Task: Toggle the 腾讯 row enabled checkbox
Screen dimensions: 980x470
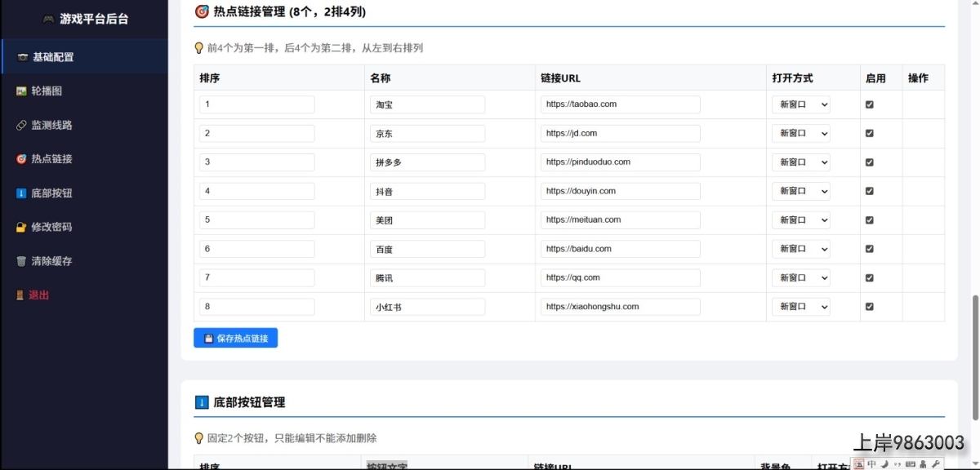Action: click(869, 278)
